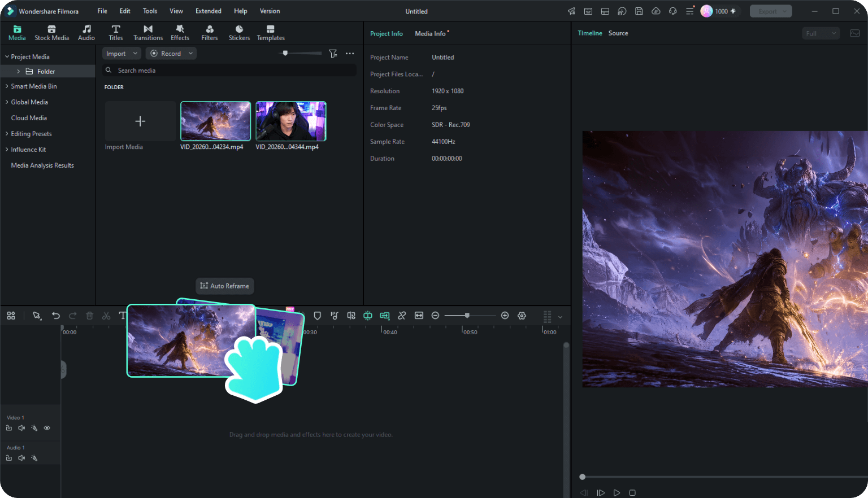Open the File menu
Screen dimensions: 868x498
(102, 11)
